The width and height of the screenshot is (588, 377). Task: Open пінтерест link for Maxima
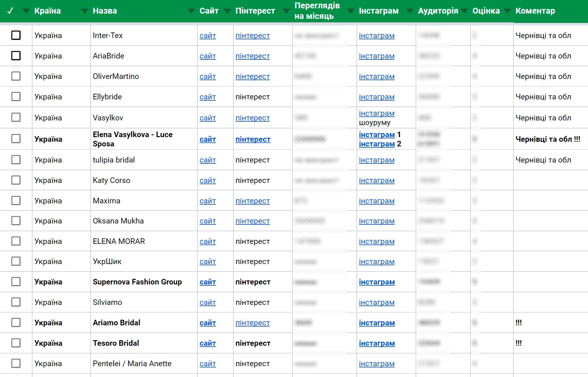tap(253, 201)
